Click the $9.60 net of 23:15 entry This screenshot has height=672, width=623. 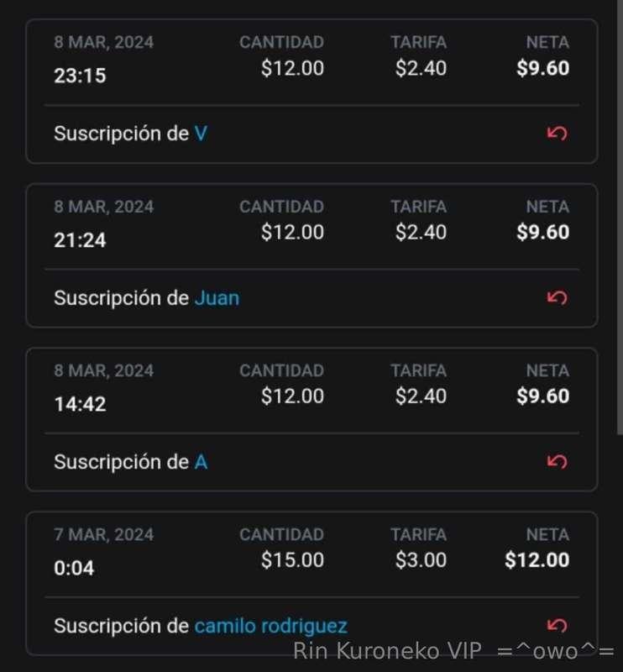tap(543, 68)
